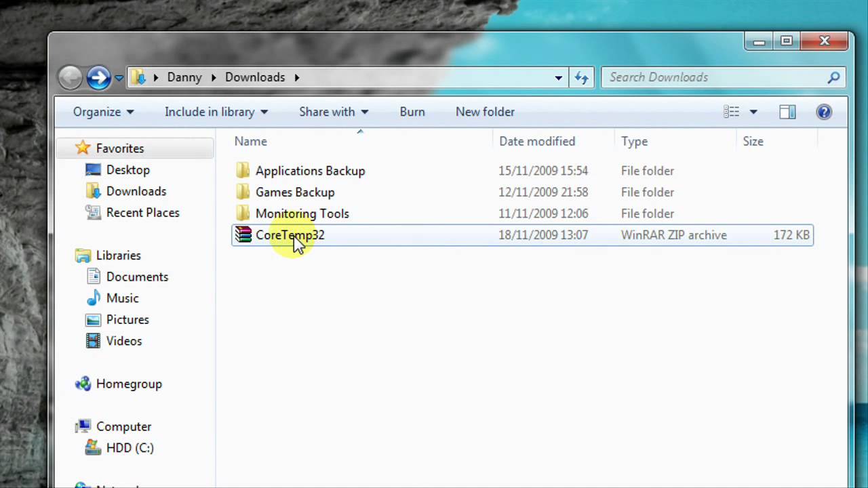This screenshot has height=488, width=868.
Task: Click the Games Backup folder name
Action: tap(295, 192)
